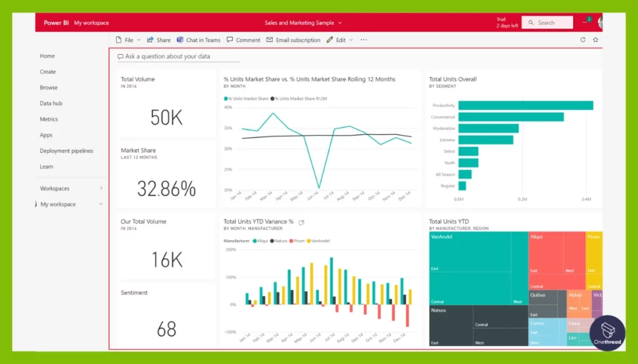Click the Total Units YTD tile title
The width and height of the screenshot is (638, 364).
(x=449, y=222)
